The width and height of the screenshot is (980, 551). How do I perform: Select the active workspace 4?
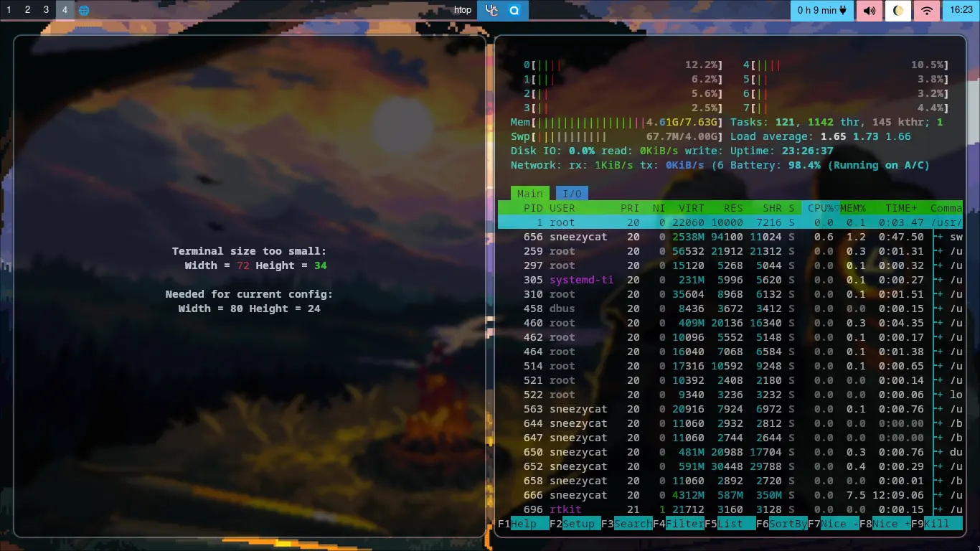pyautogui.click(x=65, y=10)
